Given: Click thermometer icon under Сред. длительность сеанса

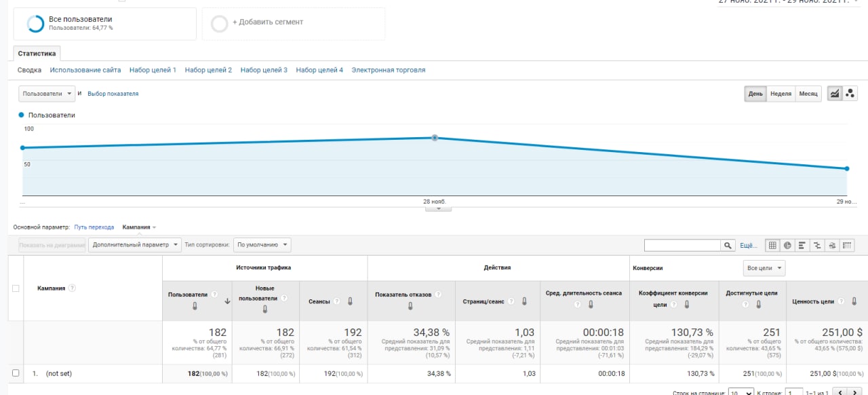Looking at the screenshot, I should [591, 305].
